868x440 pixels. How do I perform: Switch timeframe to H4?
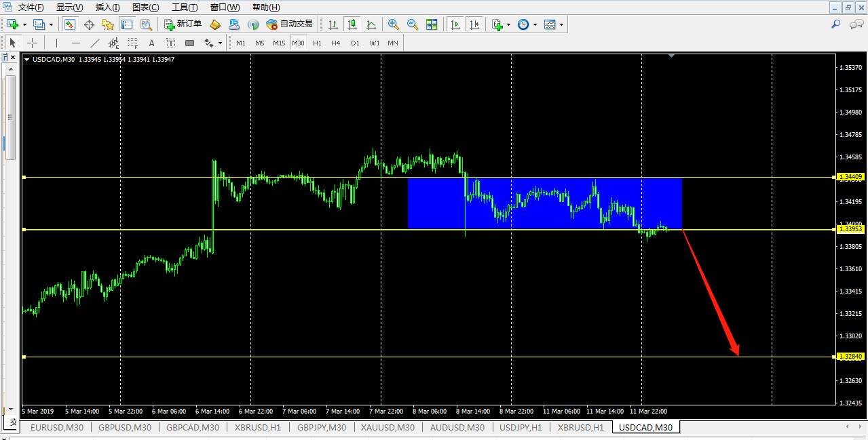coord(336,43)
